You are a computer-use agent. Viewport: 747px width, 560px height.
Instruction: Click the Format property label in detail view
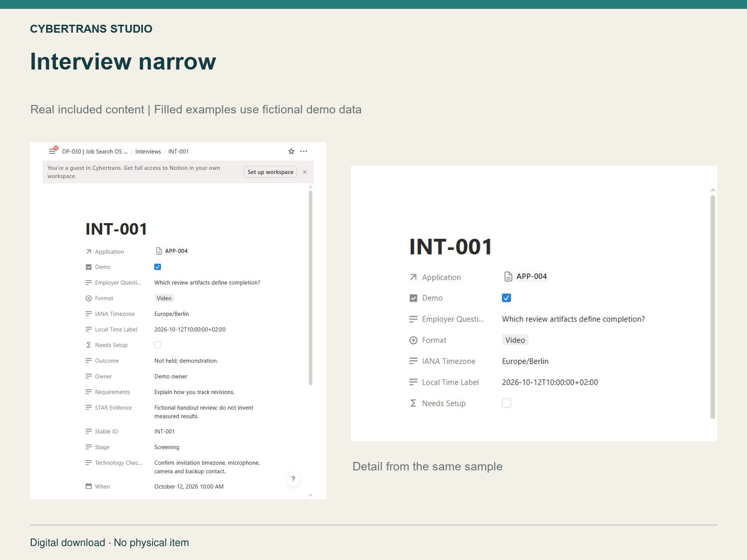(434, 340)
